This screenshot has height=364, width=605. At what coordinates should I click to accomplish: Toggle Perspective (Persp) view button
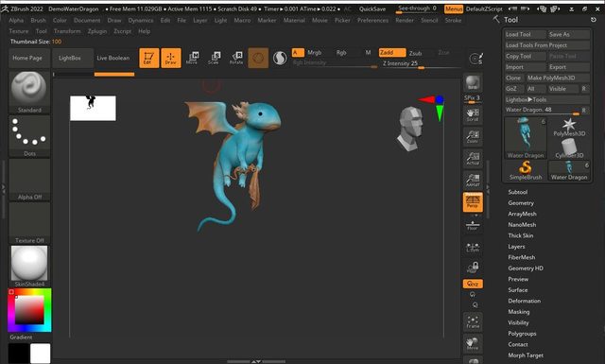coord(473,202)
